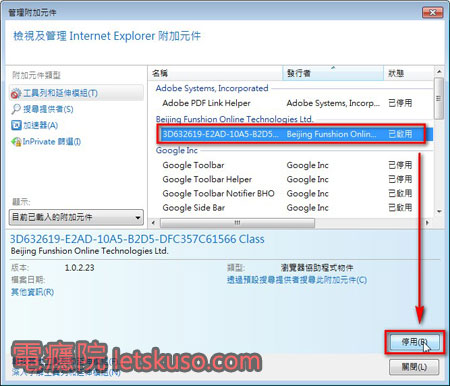Select the toolbars and extensions gear icon
Image resolution: width=450 pixels, height=386 pixels.
[x=16, y=93]
